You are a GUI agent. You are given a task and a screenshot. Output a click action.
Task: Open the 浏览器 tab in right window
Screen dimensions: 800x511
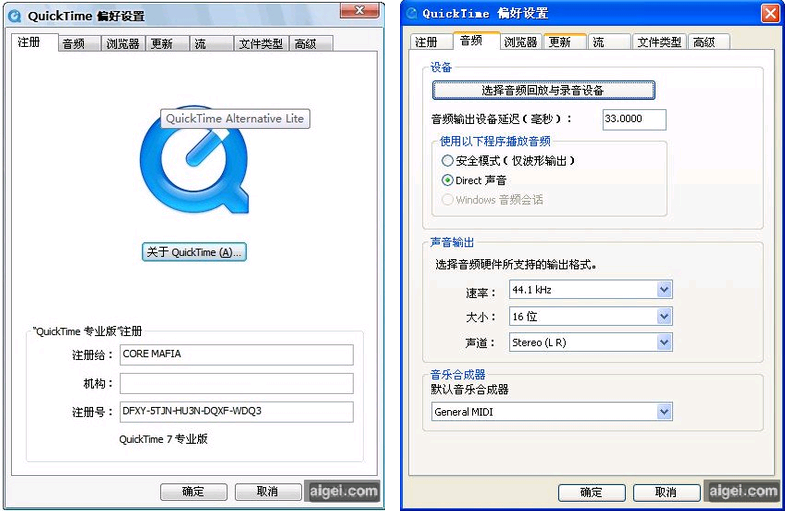pos(521,42)
